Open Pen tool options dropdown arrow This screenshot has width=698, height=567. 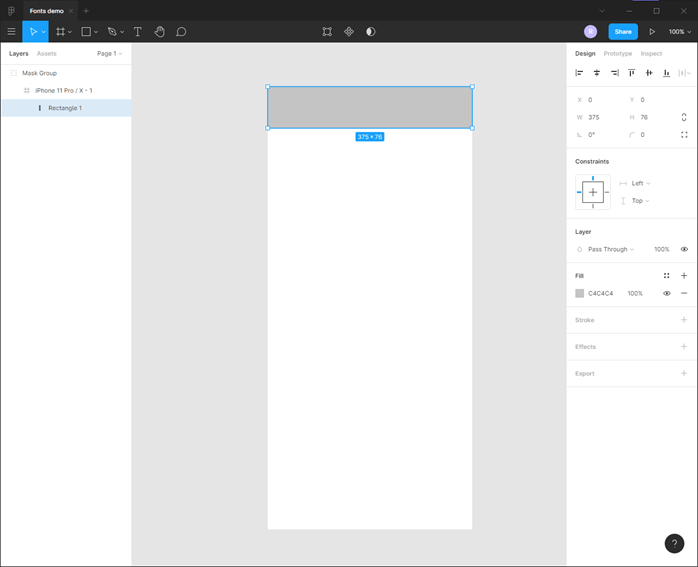point(122,32)
